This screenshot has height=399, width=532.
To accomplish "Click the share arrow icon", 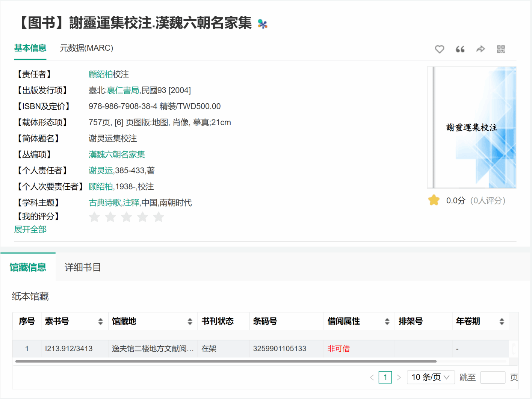I will 481,49.
